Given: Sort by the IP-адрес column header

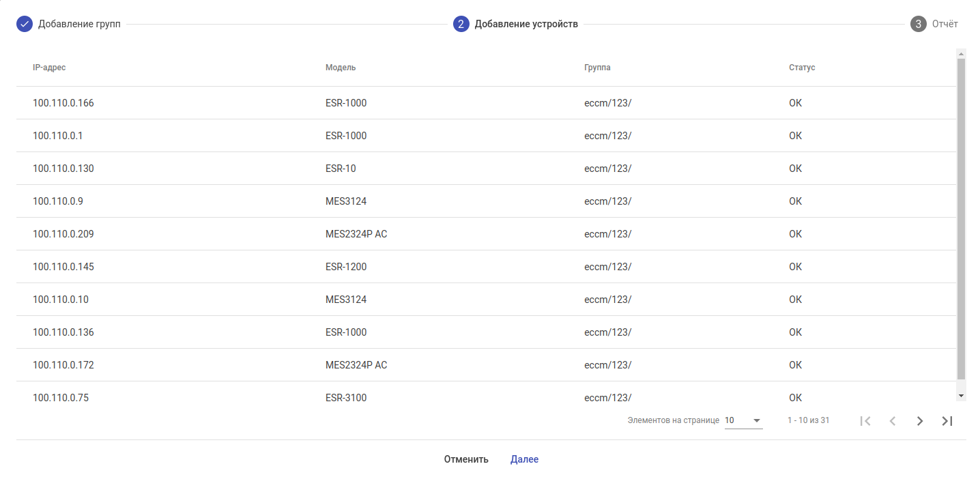Looking at the screenshot, I should click(49, 68).
